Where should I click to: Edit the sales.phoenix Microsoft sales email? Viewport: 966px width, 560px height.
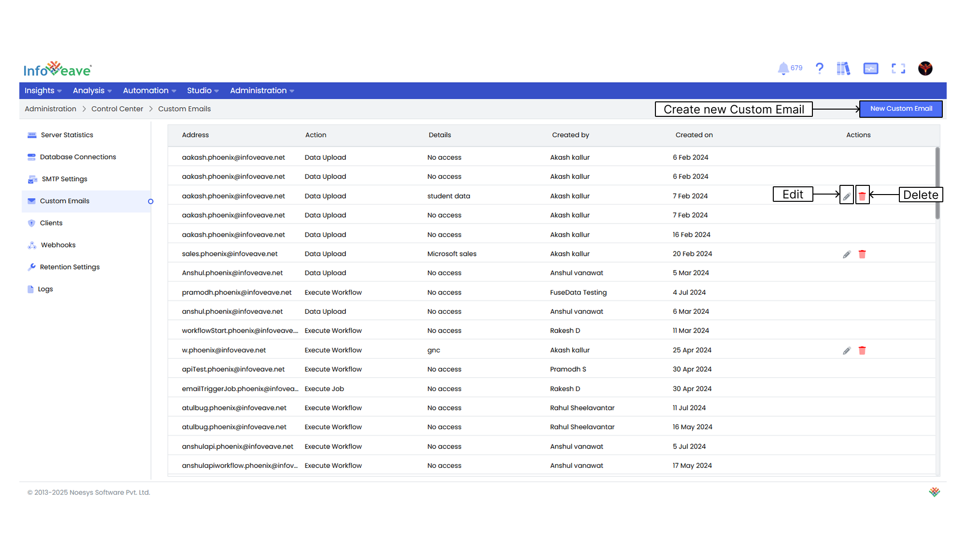[x=847, y=254]
